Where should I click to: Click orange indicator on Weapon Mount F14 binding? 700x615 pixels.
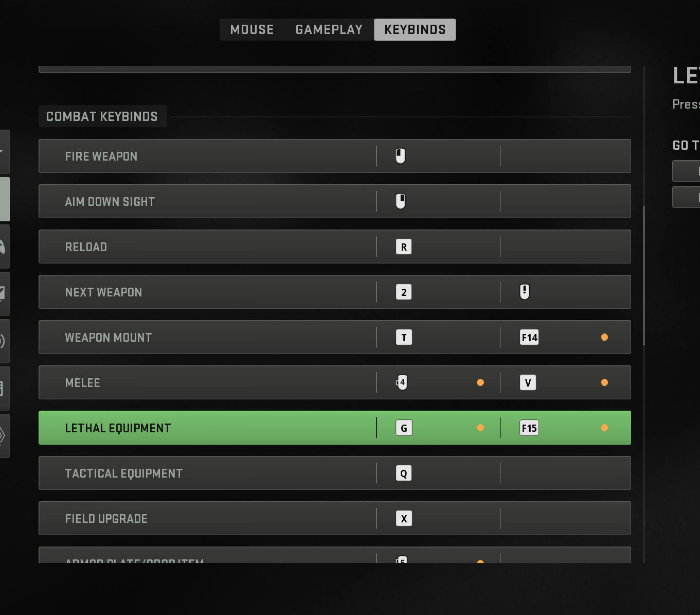pos(604,337)
